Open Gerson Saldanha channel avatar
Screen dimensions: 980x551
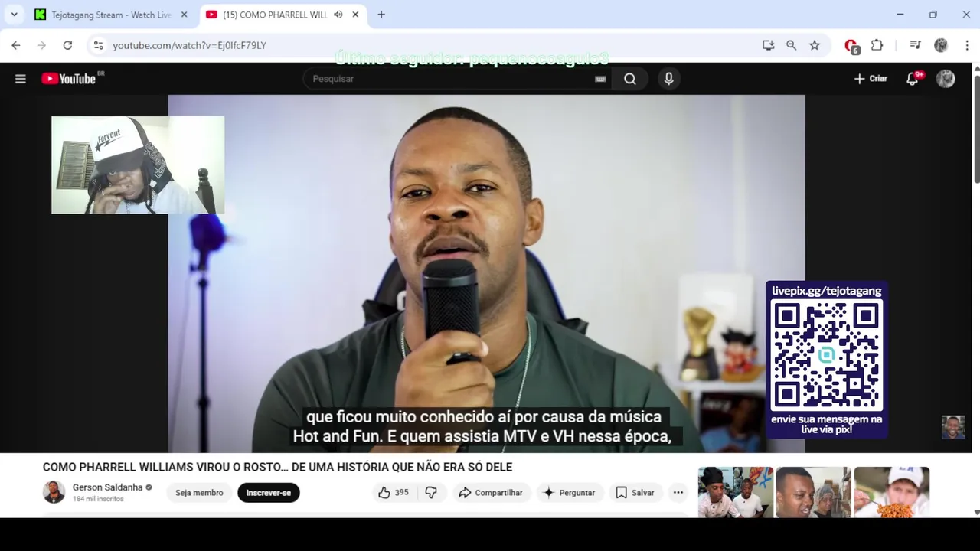(54, 492)
